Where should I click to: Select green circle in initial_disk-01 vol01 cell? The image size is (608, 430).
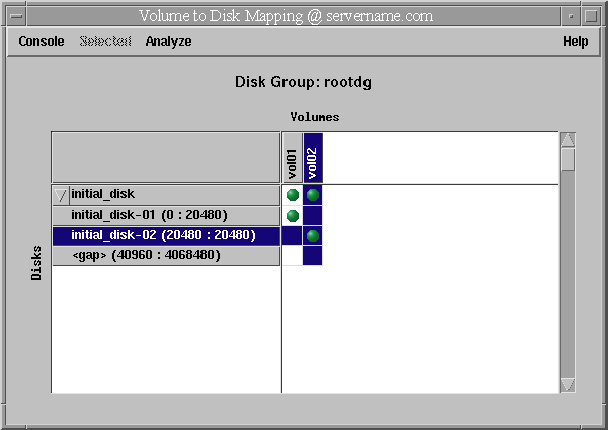point(292,215)
